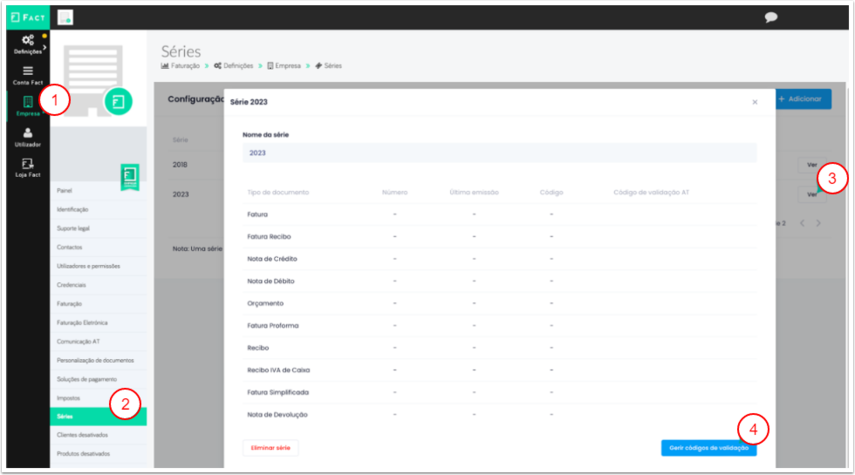Screen dimensions: 855x475
Task: Select the Empresa sidebar icon
Action: (27, 105)
